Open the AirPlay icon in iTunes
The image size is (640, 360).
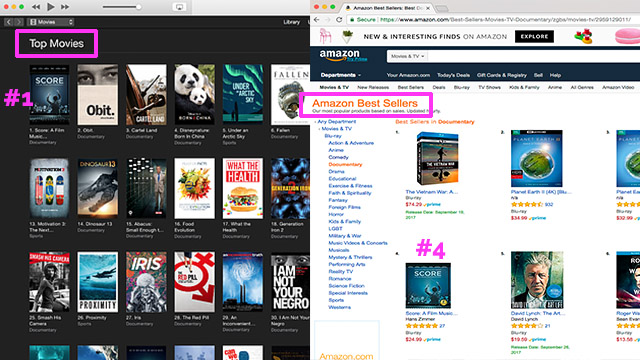[179, 7]
